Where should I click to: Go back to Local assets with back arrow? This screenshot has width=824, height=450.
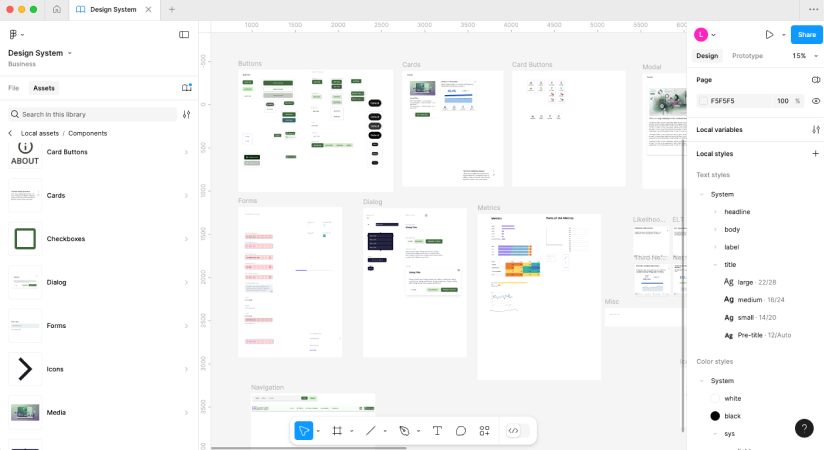pos(11,133)
